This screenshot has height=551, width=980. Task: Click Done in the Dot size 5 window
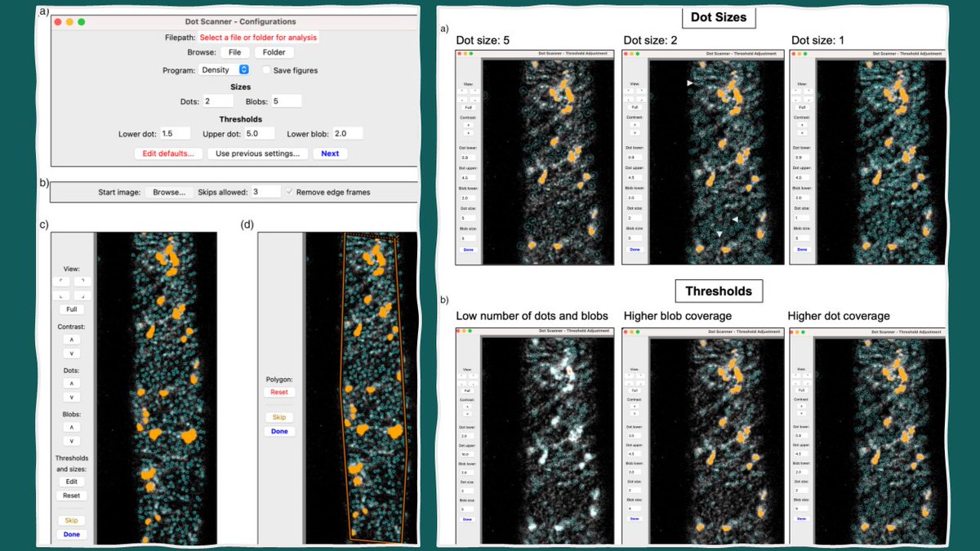pyautogui.click(x=468, y=250)
